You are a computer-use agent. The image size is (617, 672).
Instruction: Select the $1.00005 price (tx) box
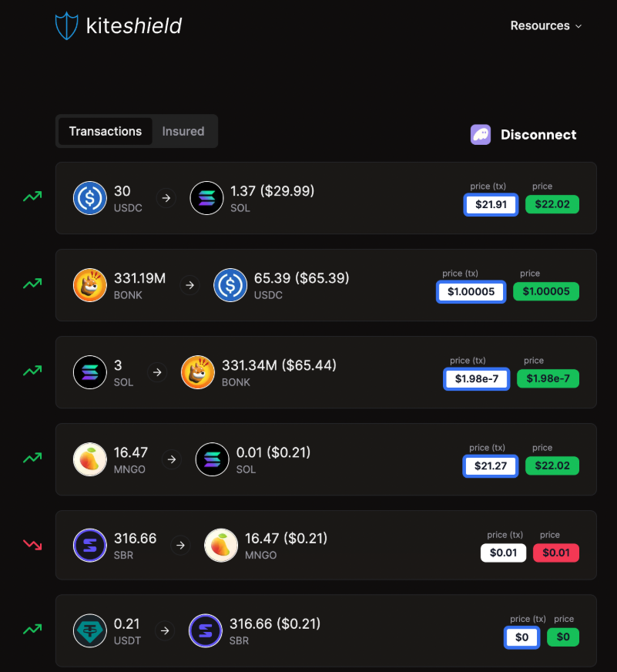click(x=471, y=291)
